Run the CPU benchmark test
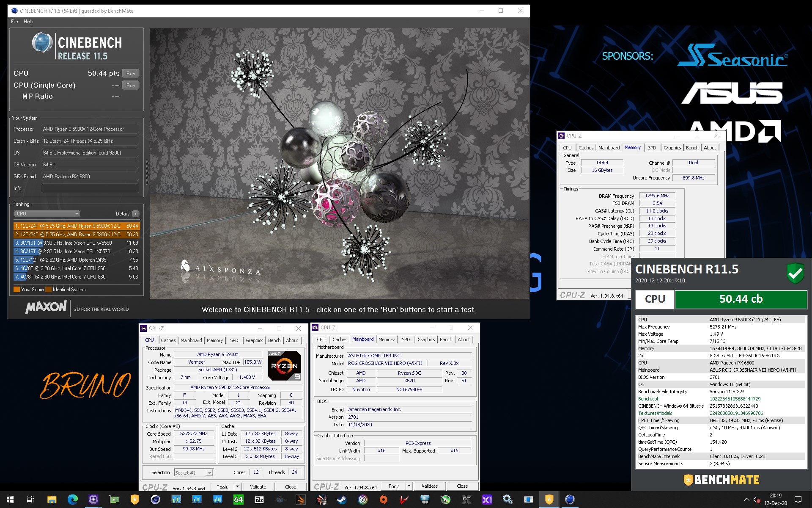 (x=131, y=73)
